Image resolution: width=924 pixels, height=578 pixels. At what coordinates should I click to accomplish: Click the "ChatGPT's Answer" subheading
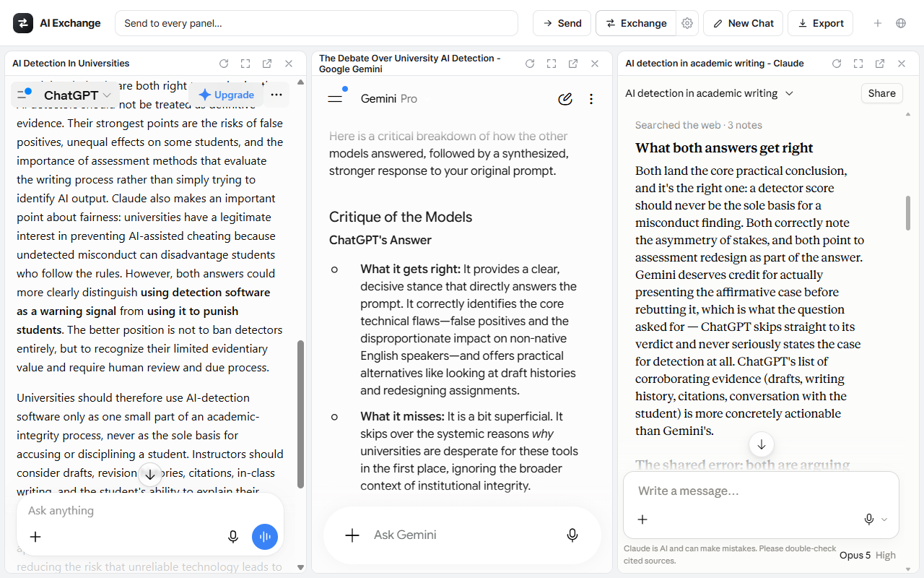tap(380, 240)
